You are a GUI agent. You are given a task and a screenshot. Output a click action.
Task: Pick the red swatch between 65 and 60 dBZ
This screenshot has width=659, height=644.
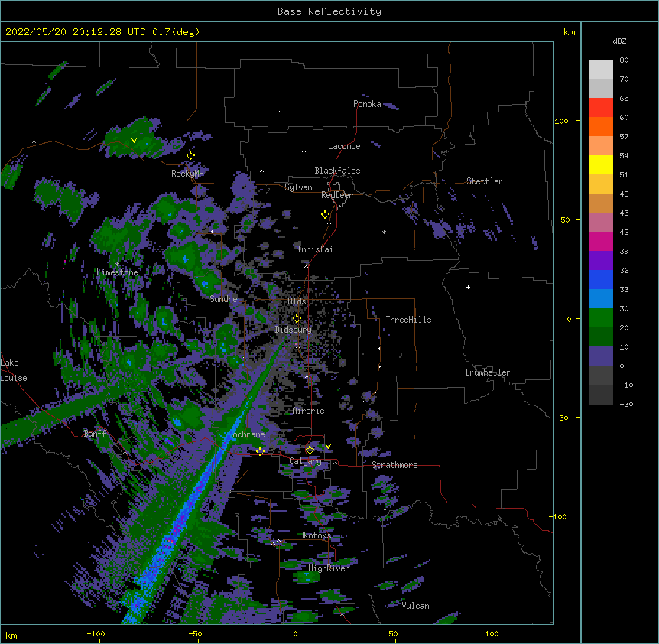tap(601, 107)
